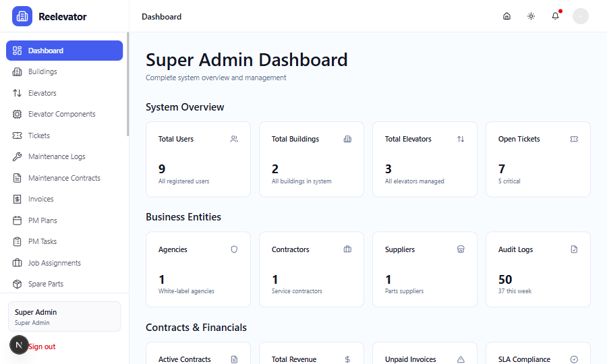Click the Contractors briefcase icon

tap(347, 249)
